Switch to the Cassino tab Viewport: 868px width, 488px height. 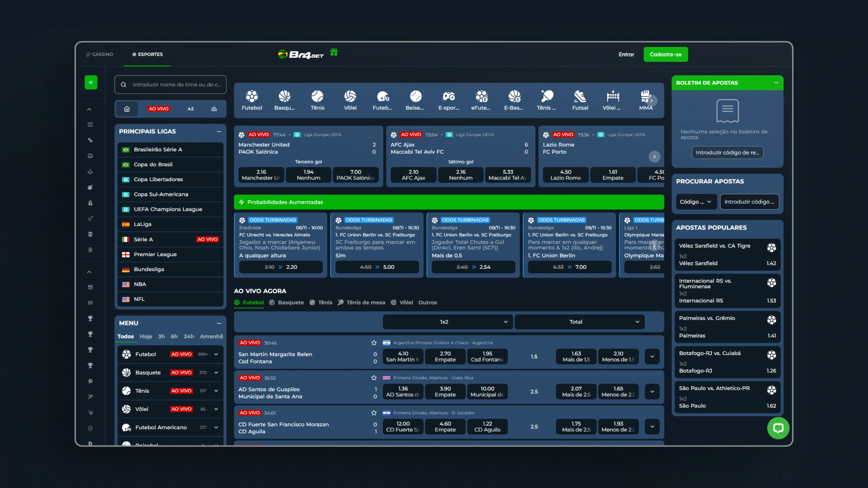coord(99,54)
